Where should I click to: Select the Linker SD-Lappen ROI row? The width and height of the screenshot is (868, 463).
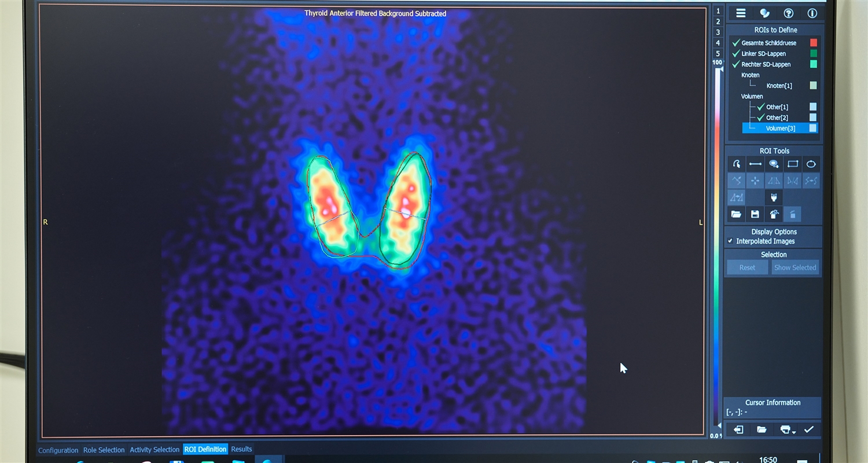(774, 54)
